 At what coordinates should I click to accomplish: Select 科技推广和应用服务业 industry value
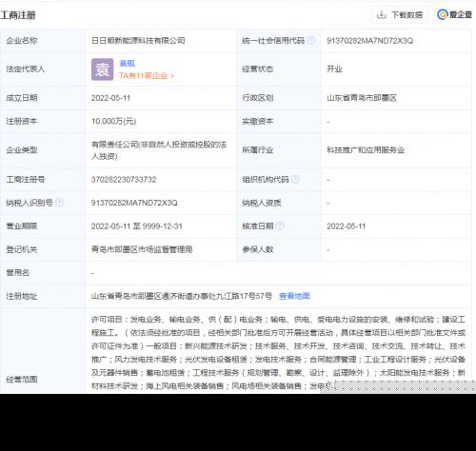[x=366, y=150]
